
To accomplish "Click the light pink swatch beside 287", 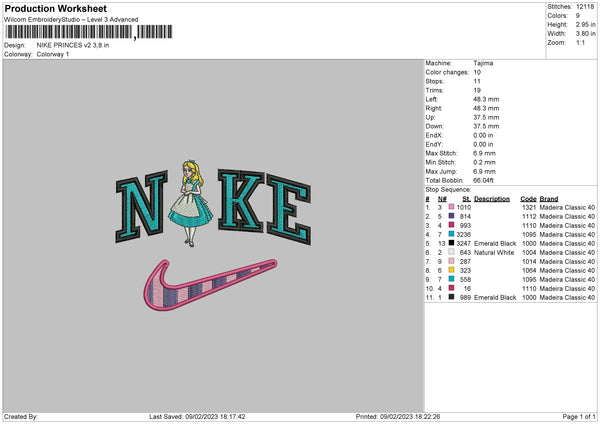I will coord(452,261).
